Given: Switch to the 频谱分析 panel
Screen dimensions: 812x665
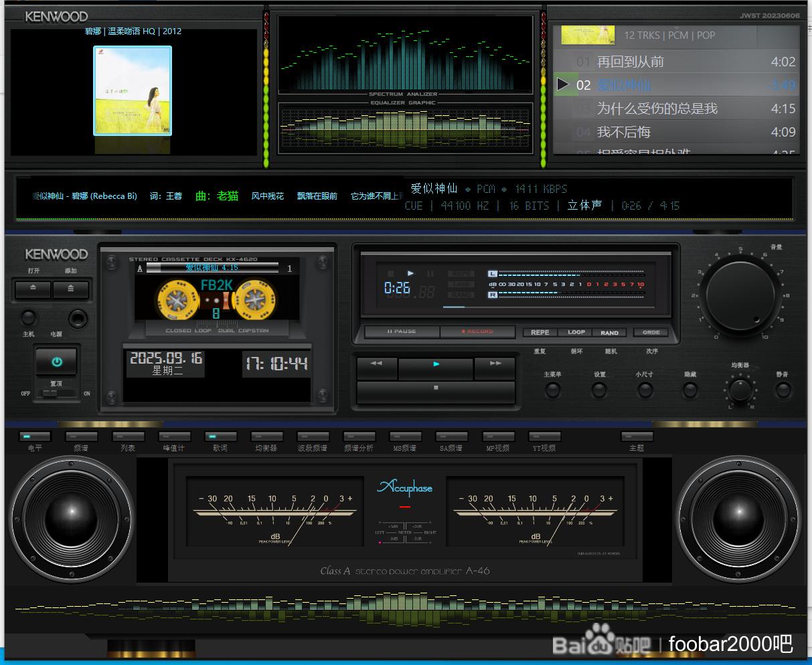Looking at the screenshot, I should click(x=359, y=437).
